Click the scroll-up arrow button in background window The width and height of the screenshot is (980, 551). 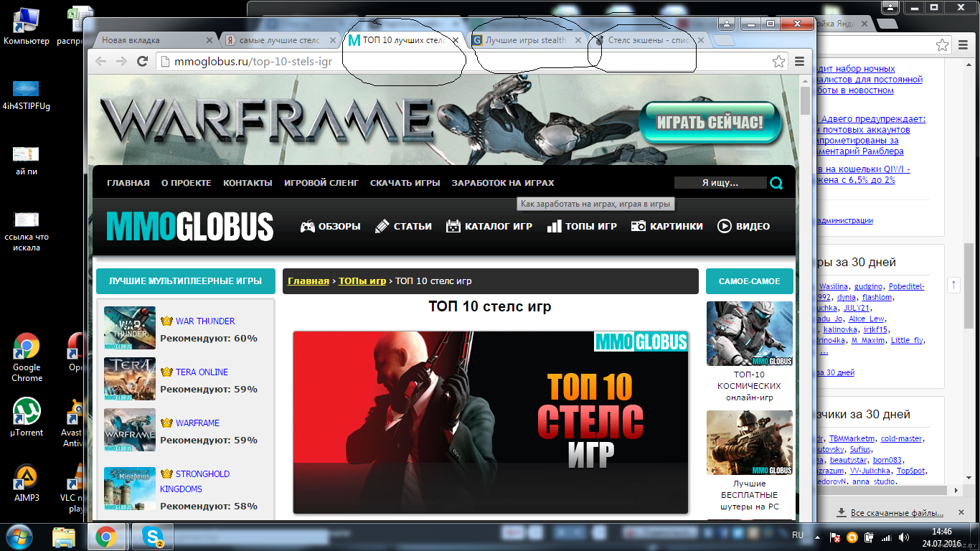tap(953, 285)
